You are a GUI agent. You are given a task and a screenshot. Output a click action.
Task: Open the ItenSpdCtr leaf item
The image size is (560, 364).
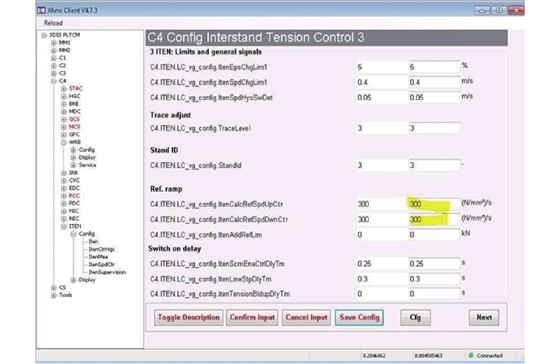click(101, 265)
